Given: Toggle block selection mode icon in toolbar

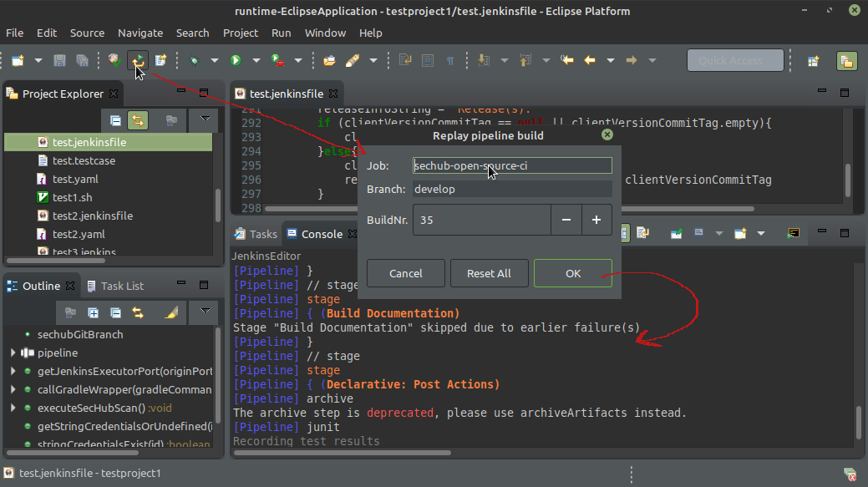Looking at the screenshot, I should click(x=428, y=60).
